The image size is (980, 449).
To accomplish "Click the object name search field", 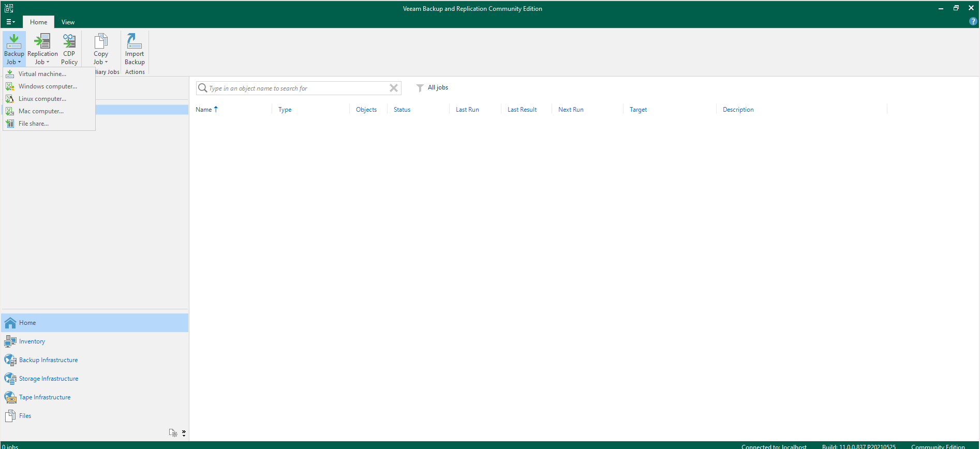I will tap(295, 88).
